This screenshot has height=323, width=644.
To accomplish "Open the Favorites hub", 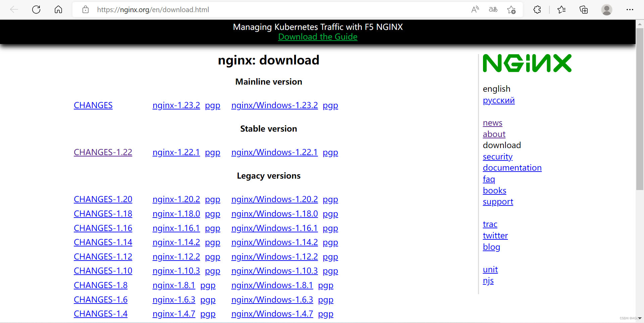I will pyautogui.click(x=561, y=9).
